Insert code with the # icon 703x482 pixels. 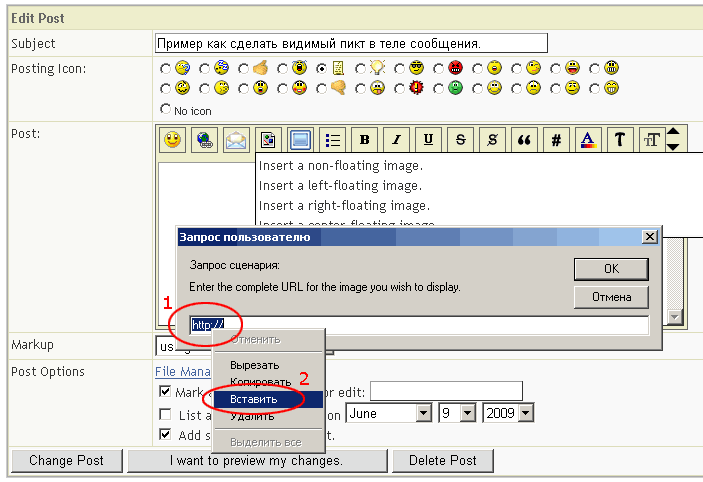click(556, 140)
